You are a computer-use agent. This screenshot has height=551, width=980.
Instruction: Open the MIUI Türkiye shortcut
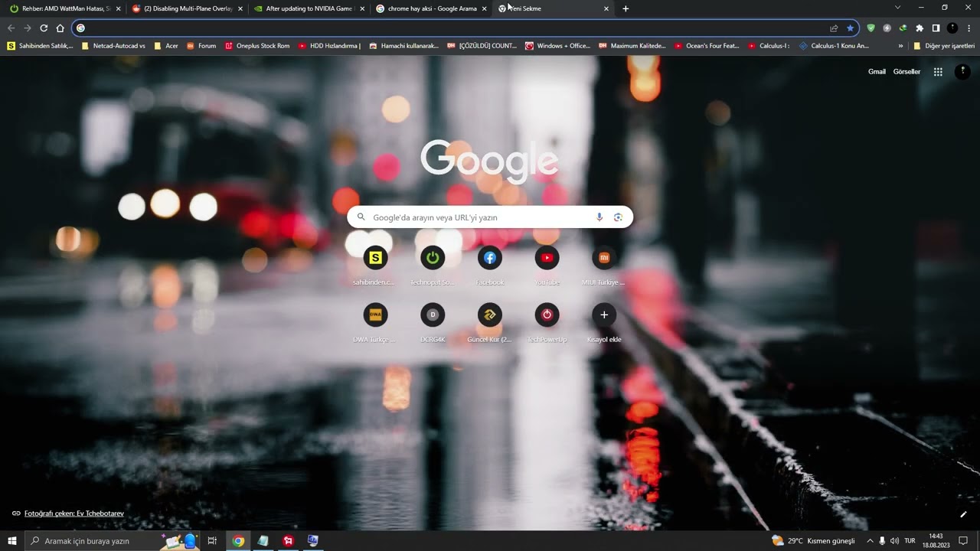click(604, 265)
